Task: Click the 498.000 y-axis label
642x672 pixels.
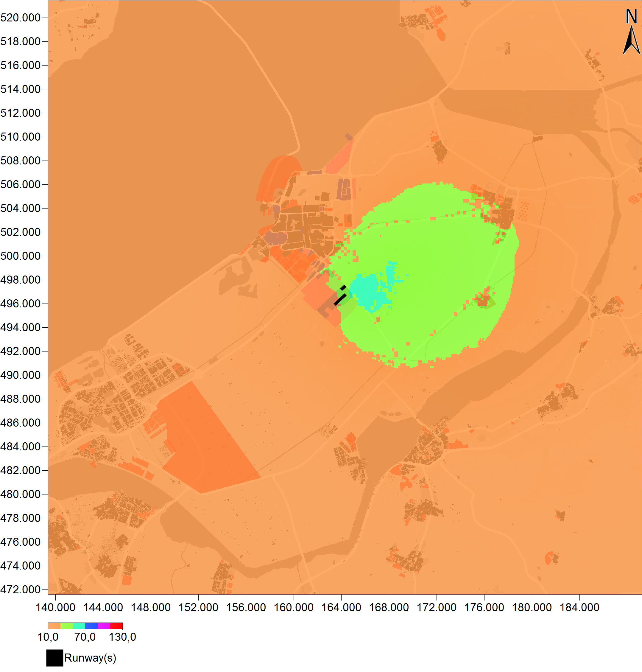Action: 21,280
